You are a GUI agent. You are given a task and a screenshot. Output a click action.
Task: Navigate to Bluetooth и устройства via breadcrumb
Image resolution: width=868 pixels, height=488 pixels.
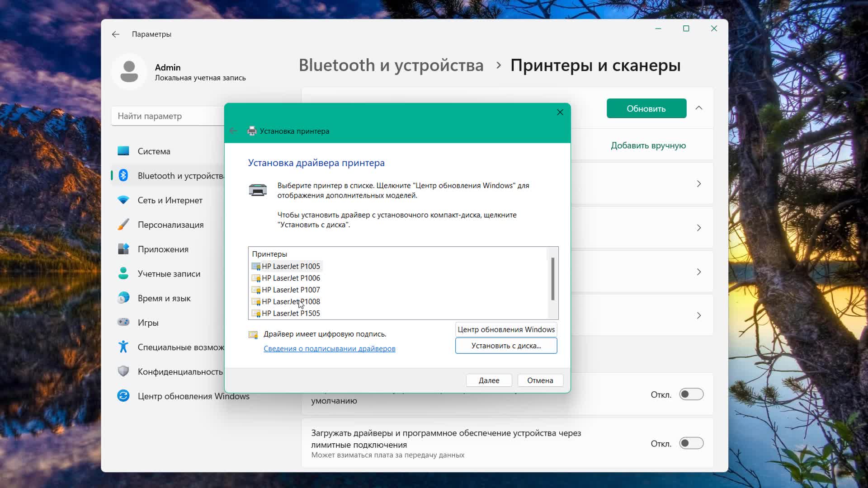(x=391, y=65)
